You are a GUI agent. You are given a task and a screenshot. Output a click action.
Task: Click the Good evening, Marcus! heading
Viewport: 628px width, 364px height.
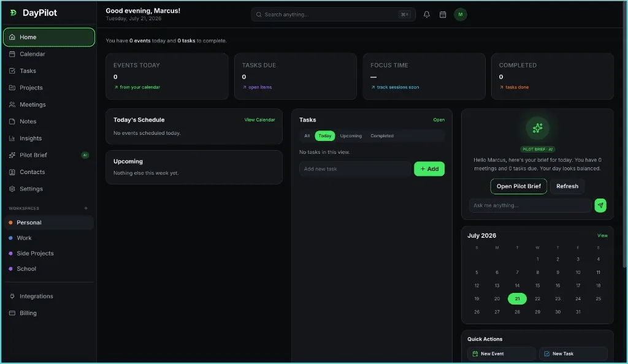(x=143, y=11)
